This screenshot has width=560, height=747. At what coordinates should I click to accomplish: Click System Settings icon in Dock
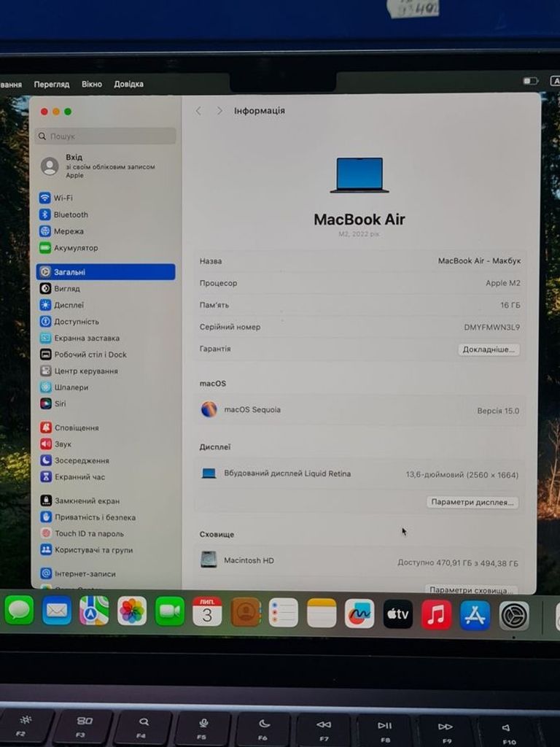click(x=514, y=616)
